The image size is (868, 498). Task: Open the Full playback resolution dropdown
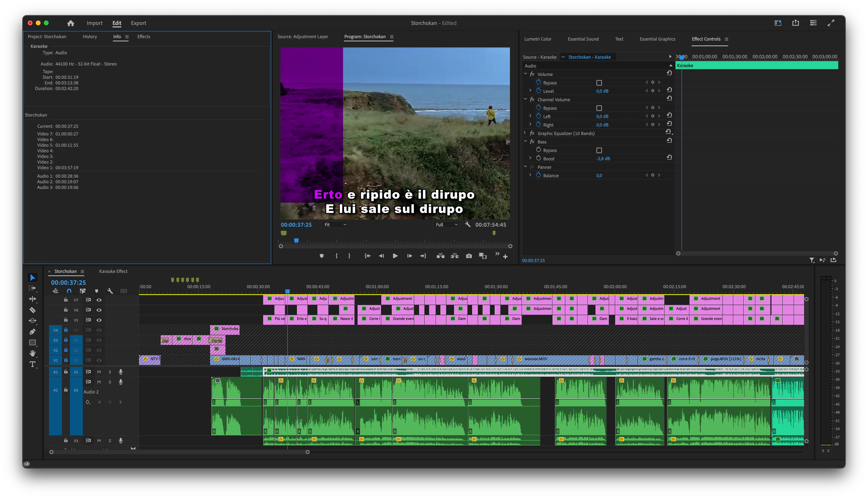[446, 225]
